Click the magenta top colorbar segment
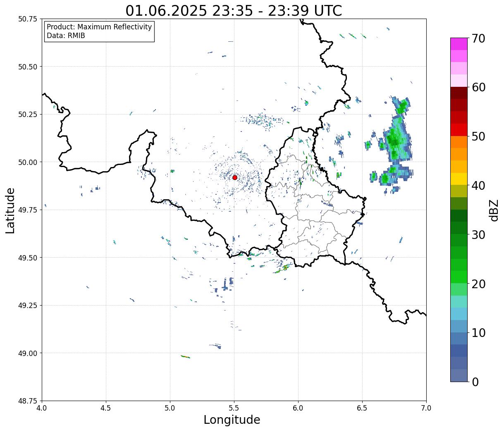504x430 pixels. coord(459,44)
